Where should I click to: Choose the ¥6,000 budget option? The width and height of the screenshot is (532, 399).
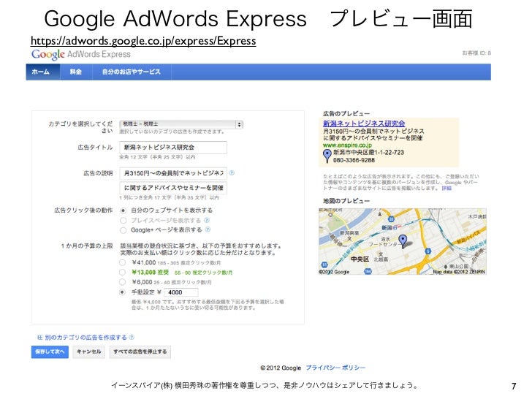click(x=123, y=282)
